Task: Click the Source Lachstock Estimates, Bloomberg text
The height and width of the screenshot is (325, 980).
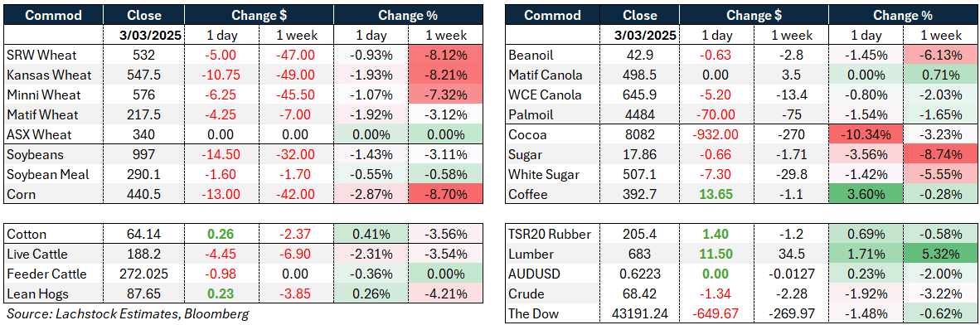Action: [128, 313]
